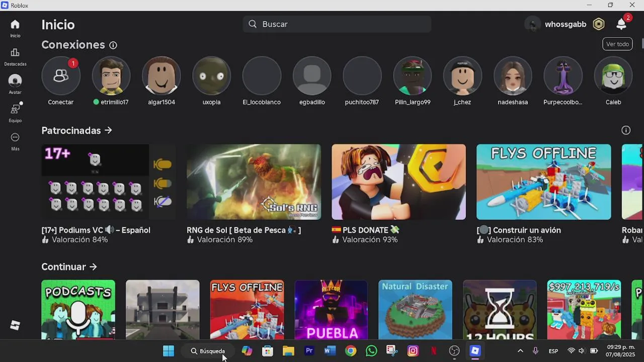Click 'Valoración 89%' rating text
Screen dimensions: 644x362
(x=224, y=240)
